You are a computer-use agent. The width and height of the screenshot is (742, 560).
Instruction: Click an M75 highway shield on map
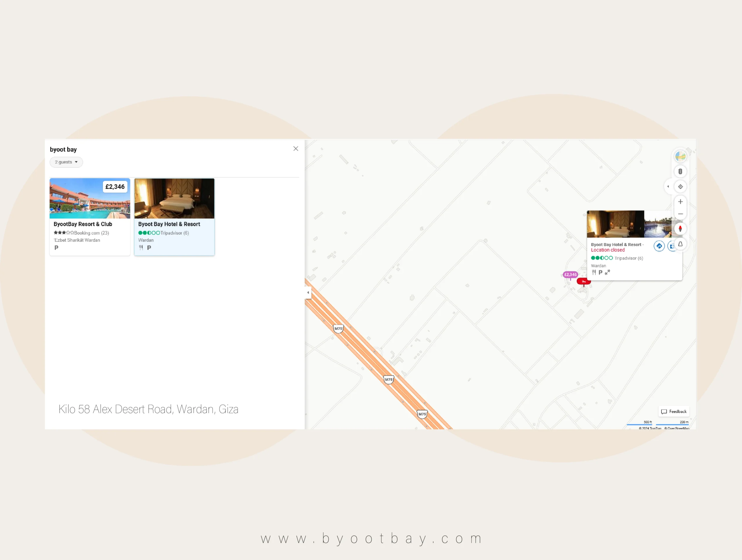[x=388, y=380]
